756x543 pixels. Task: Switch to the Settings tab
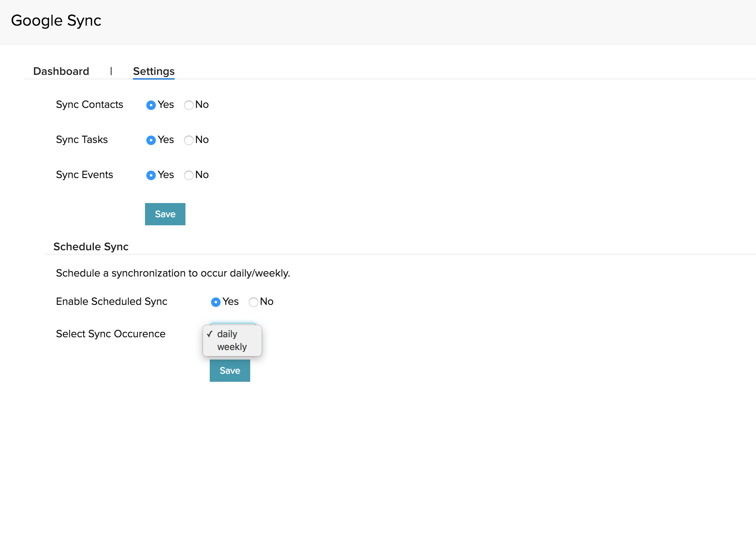[154, 71]
